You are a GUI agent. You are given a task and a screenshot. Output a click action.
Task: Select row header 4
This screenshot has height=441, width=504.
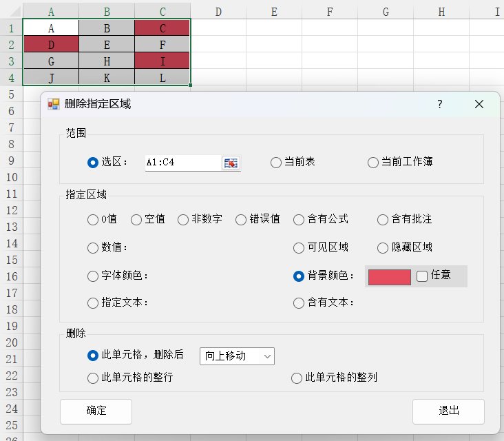(11, 78)
